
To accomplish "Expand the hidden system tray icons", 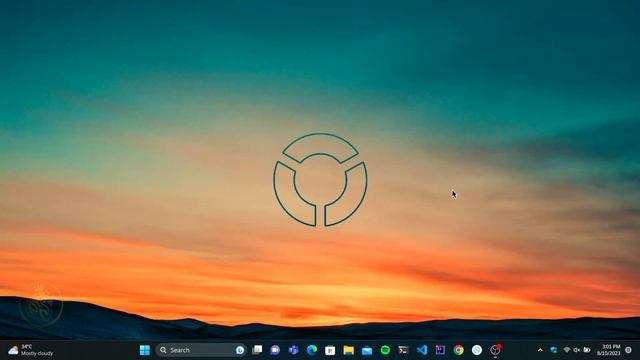I will point(540,350).
